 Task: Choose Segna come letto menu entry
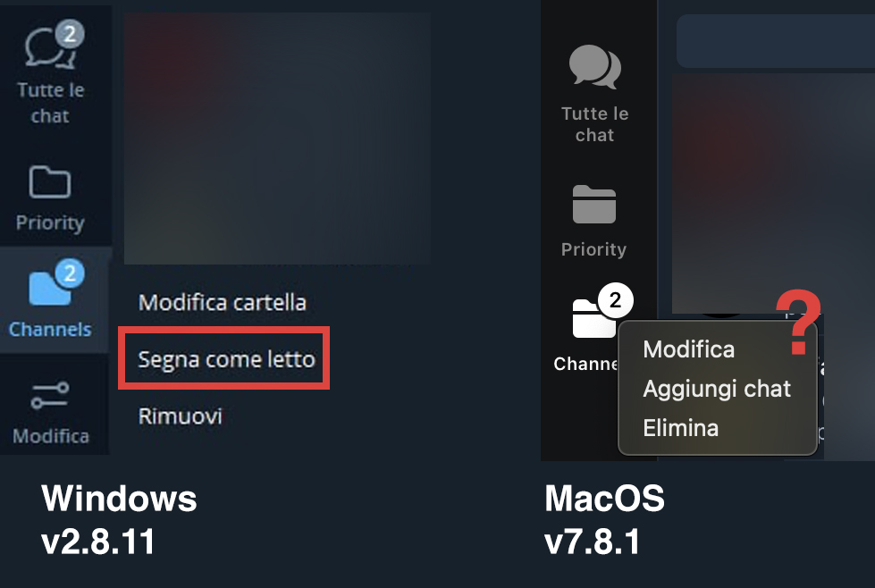[x=226, y=359]
